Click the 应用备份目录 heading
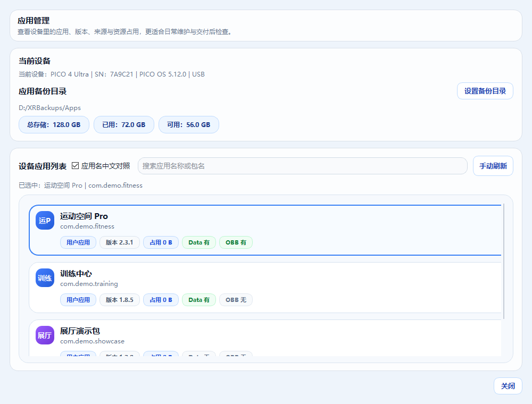The height and width of the screenshot is (404, 532). point(43,91)
